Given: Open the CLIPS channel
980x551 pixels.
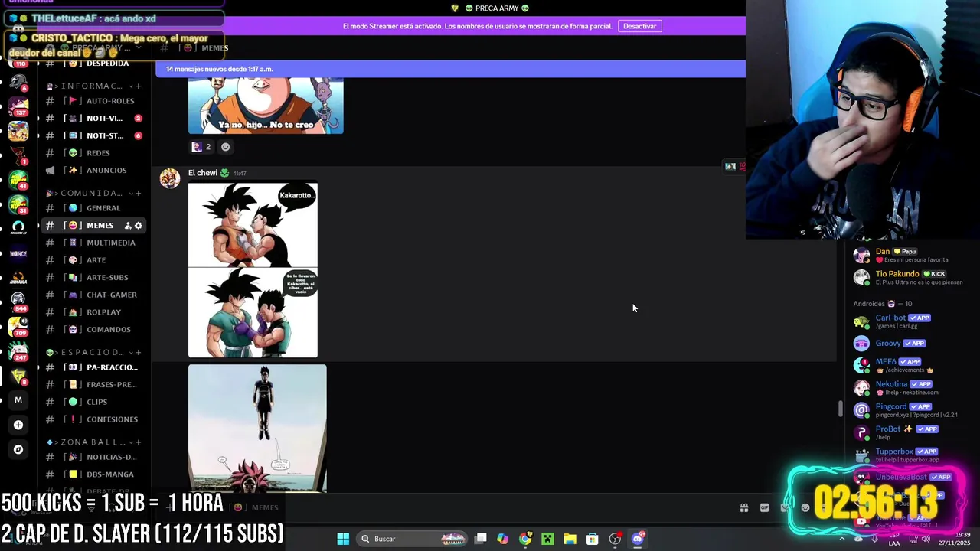Looking at the screenshot, I should click(x=93, y=402).
